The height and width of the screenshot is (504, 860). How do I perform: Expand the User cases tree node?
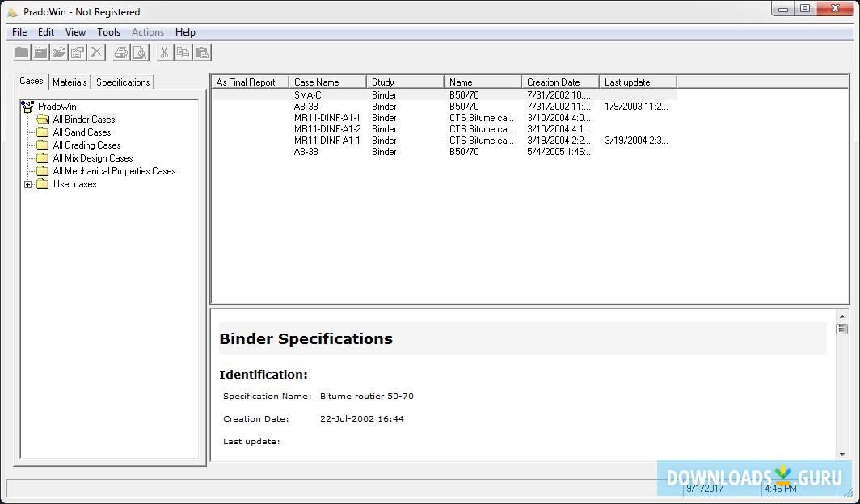28,185
